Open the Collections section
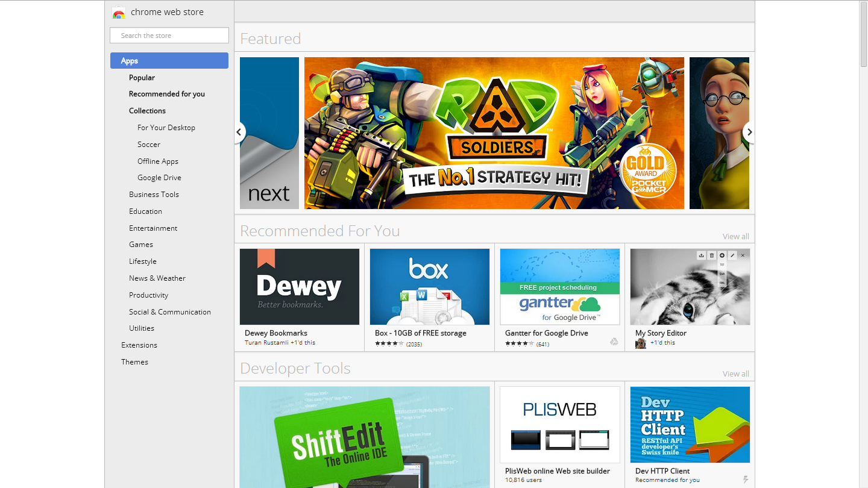Image resolution: width=868 pixels, height=488 pixels. [x=147, y=111]
